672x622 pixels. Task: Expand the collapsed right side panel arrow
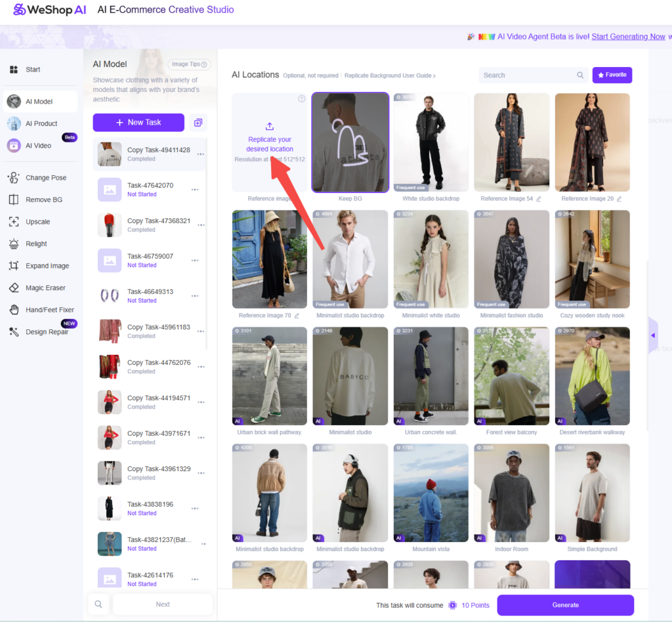(652, 335)
